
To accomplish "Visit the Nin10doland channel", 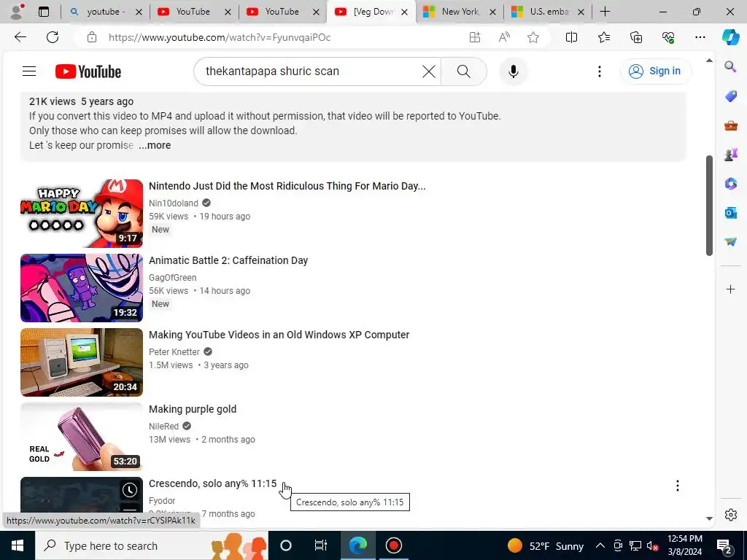I will (x=174, y=203).
